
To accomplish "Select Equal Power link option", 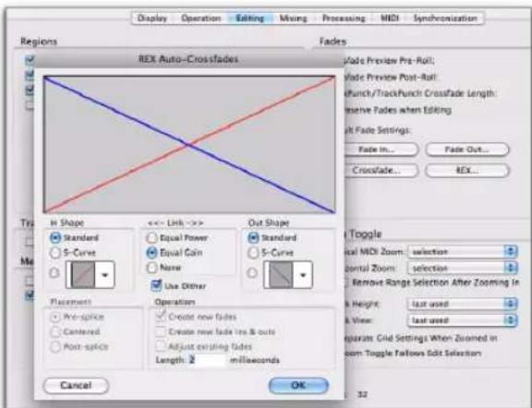I will coord(151,238).
